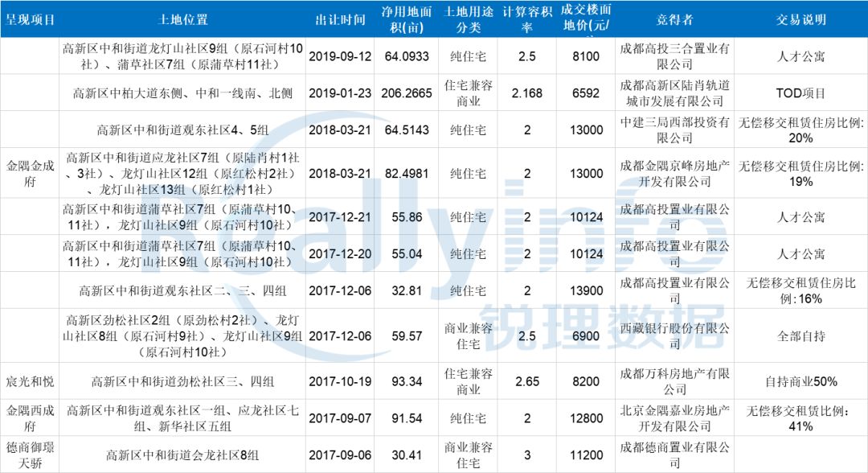Select the price value 6900
Image resolution: width=868 pixels, height=473 pixels.
(x=586, y=336)
